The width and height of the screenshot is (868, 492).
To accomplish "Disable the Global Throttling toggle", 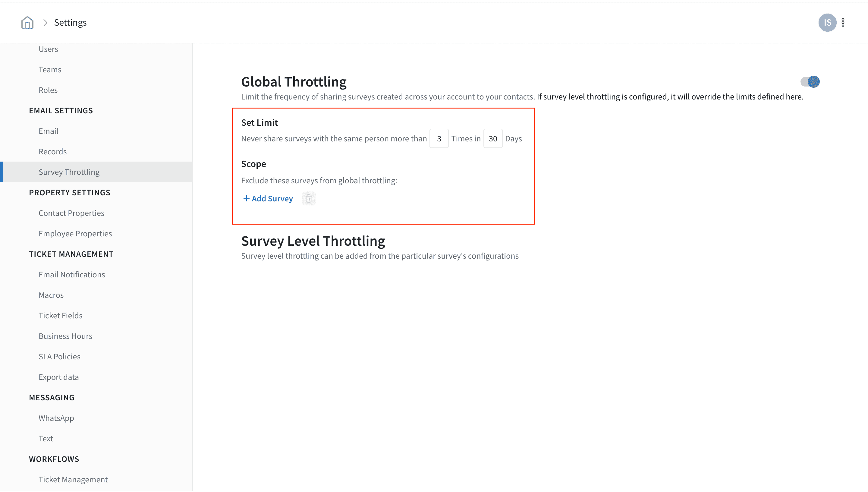I will 810,82.
